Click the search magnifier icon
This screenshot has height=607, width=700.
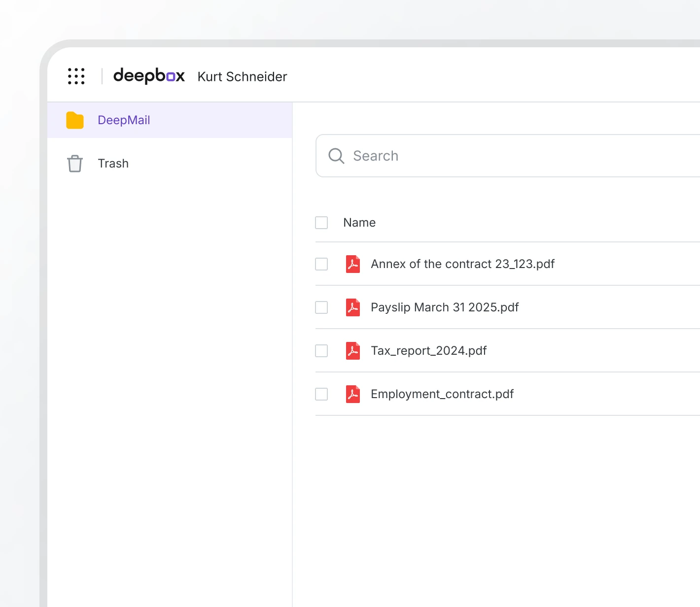(336, 156)
